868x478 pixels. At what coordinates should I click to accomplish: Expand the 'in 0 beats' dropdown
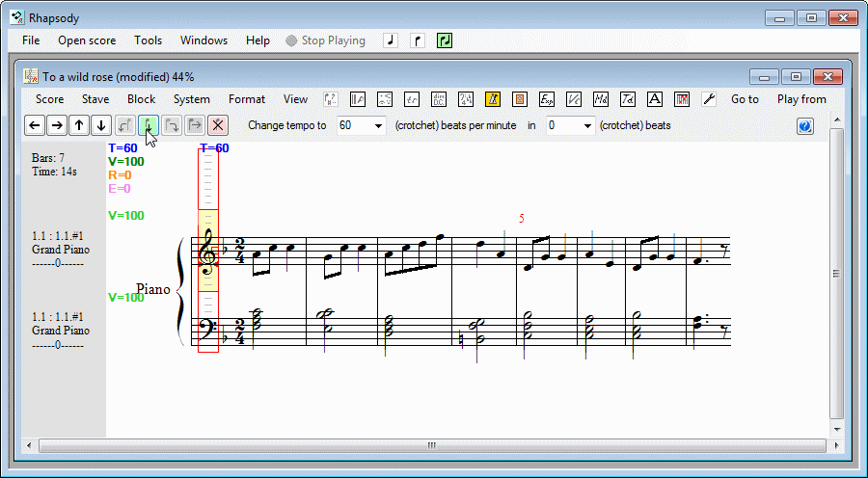(586, 125)
